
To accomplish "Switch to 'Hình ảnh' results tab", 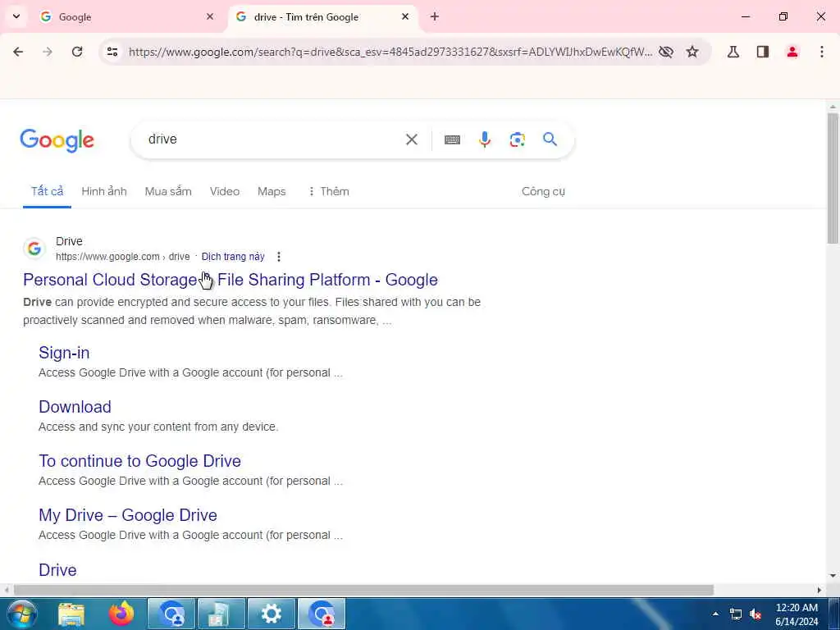I will [x=104, y=191].
